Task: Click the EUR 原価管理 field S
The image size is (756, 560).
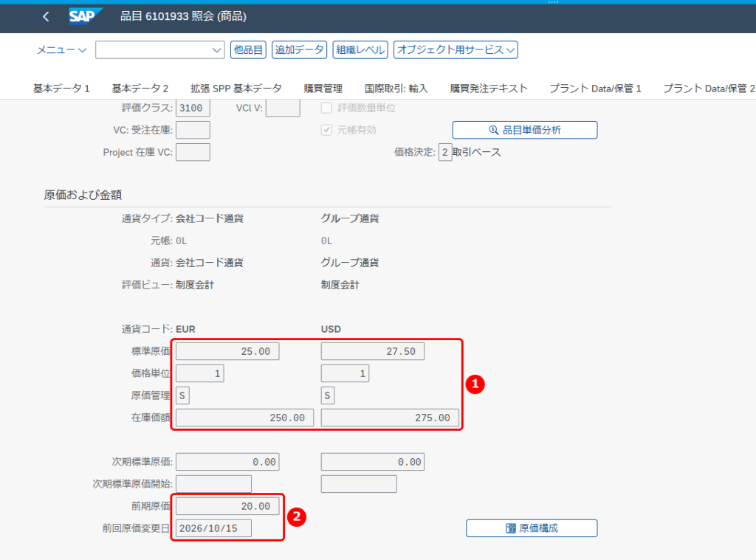Action: pyautogui.click(x=182, y=395)
